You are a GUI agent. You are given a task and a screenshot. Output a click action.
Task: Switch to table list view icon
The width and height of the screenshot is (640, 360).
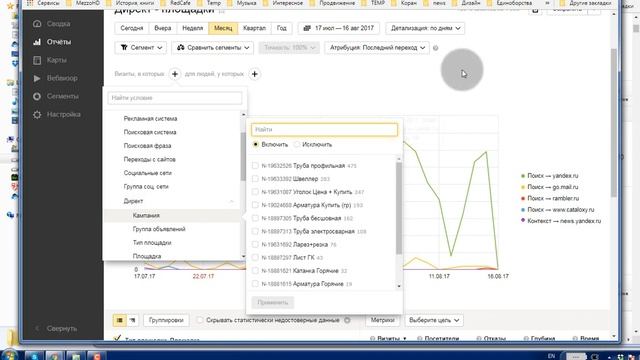click(x=120, y=320)
